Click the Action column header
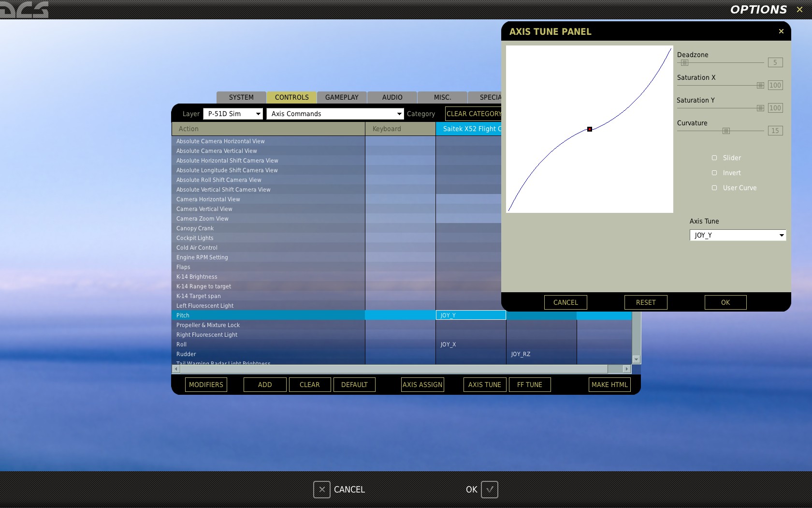The width and height of the screenshot is (812, 508). [269, 129]
